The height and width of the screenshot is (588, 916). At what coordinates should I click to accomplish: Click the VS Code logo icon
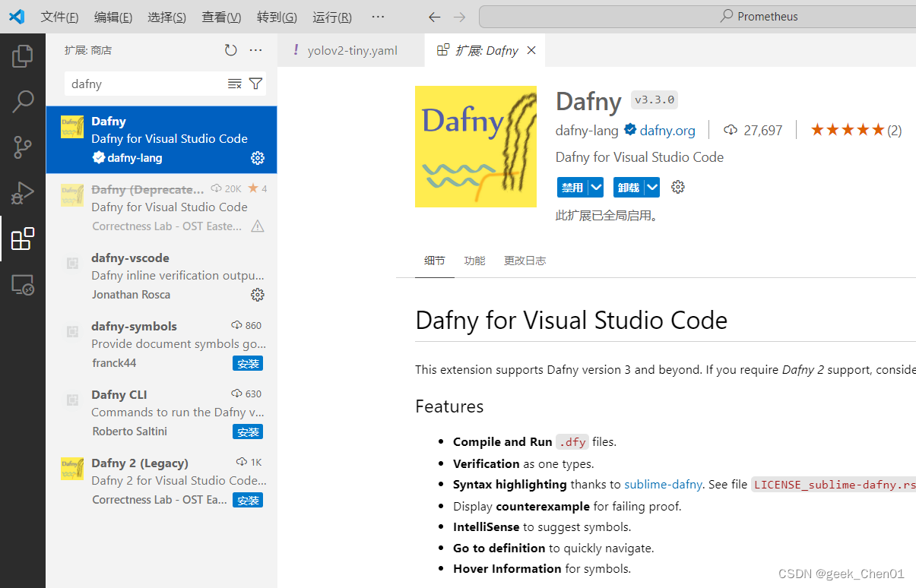17,17
